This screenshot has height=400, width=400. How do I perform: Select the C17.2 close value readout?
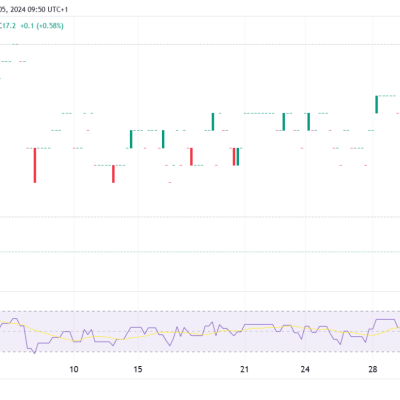pyautogui.click(x=7, y=26)
